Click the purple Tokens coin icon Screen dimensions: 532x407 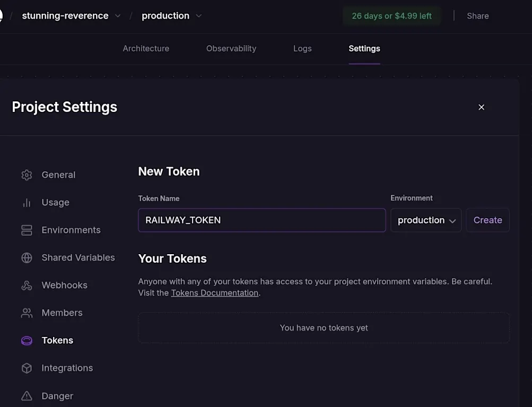click(x=27, y=341)
